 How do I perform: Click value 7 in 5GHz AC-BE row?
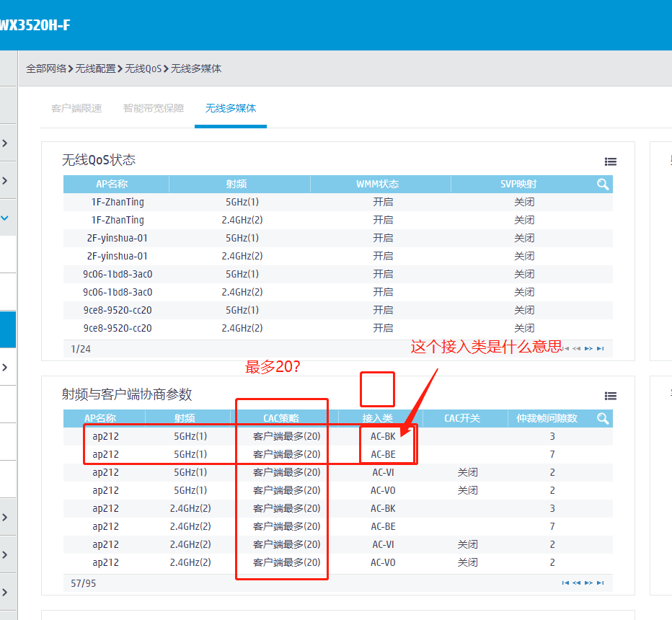point(552,454)
